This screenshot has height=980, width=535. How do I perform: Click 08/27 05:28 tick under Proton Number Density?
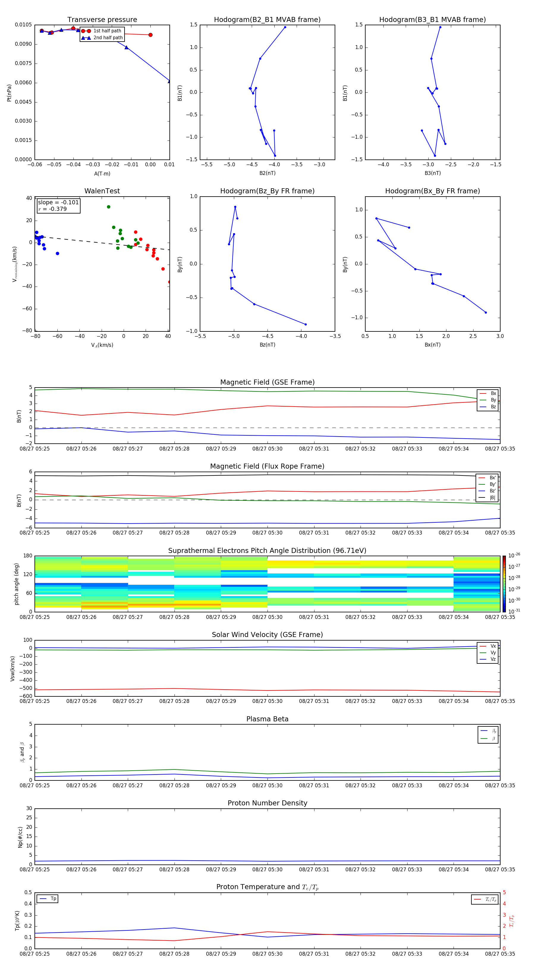(174, 869)
